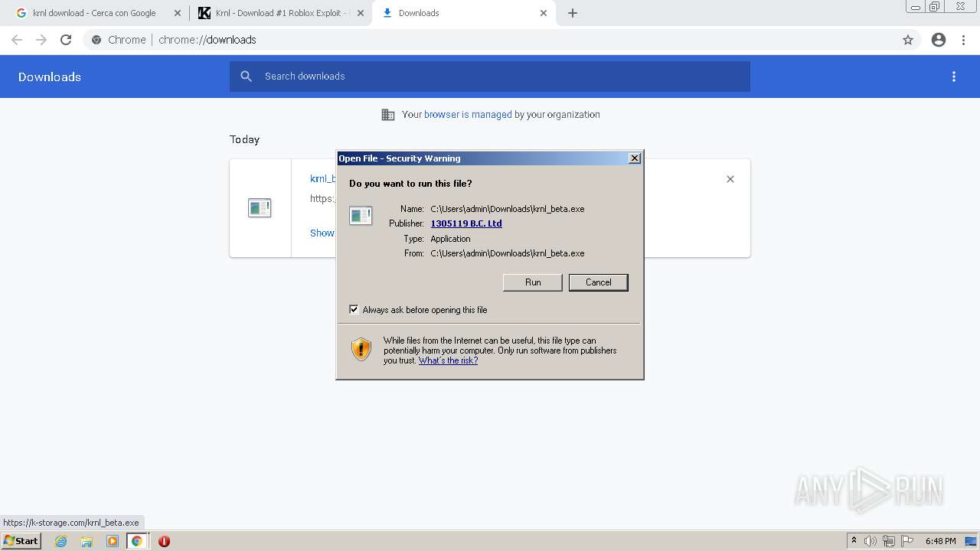Click the Action Center flag icon
980x551 pixels.
click(907, 541)
